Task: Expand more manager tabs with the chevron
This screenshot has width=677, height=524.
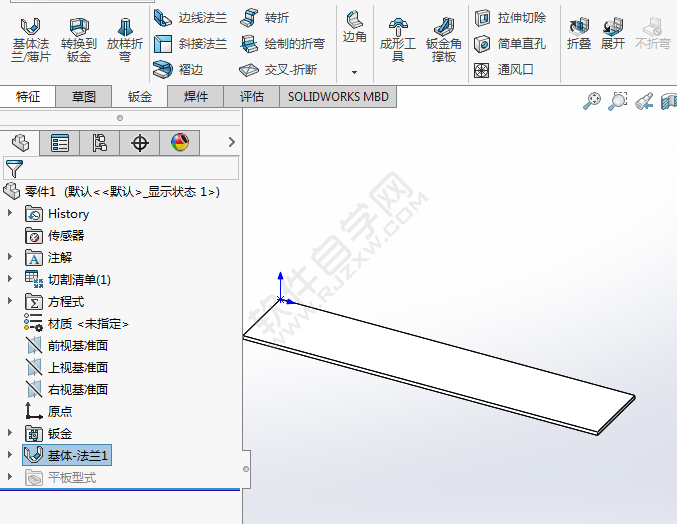Action: pyautogui.click(x=232, y=142)
